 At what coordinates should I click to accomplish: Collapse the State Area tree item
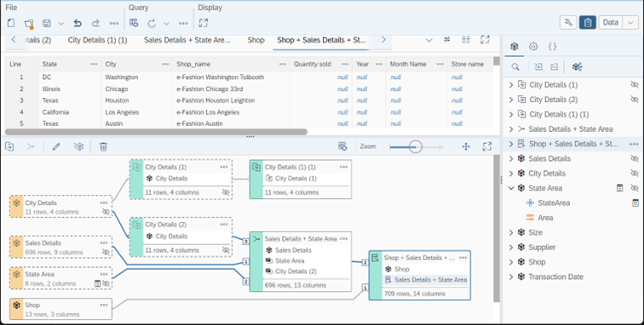coord(511,188)
